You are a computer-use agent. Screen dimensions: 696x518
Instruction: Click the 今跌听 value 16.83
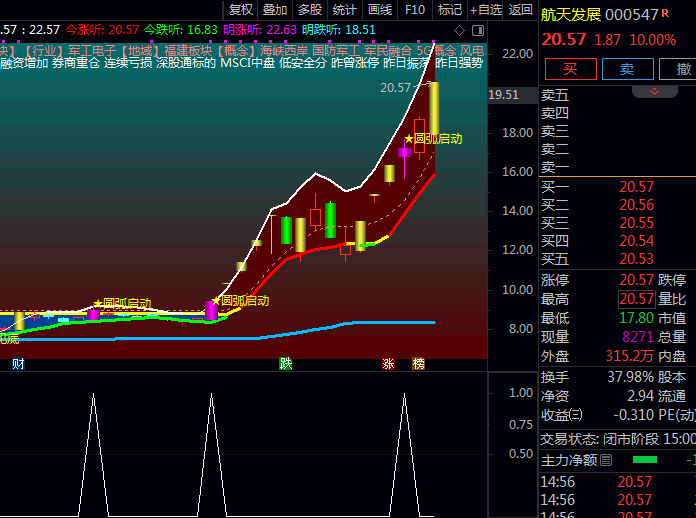click(202, 30)
